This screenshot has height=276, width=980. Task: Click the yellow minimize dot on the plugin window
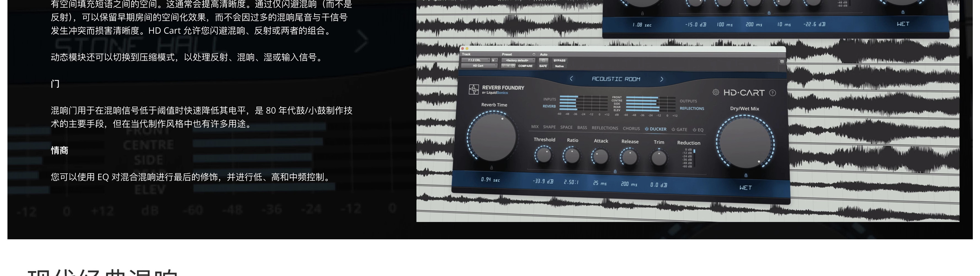click(467, 49)
